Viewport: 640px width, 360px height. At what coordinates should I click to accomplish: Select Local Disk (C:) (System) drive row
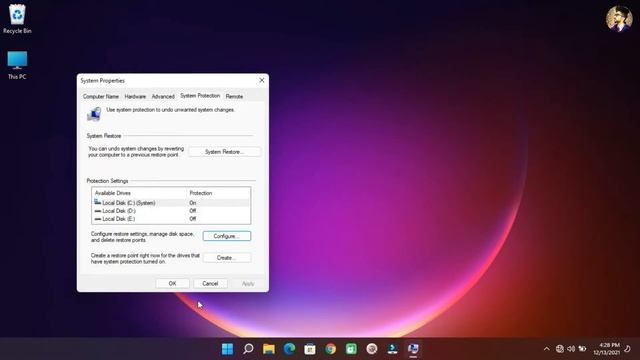[171, 203]
